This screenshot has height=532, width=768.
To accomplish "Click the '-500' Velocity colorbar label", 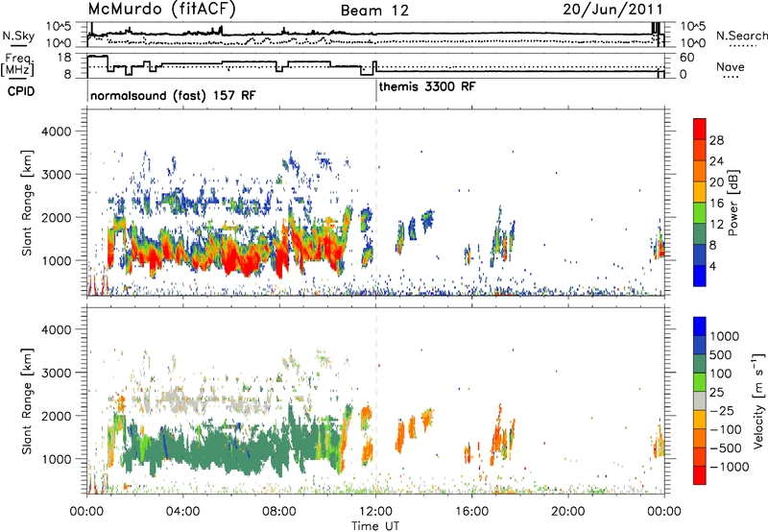I will pos(726,448).
